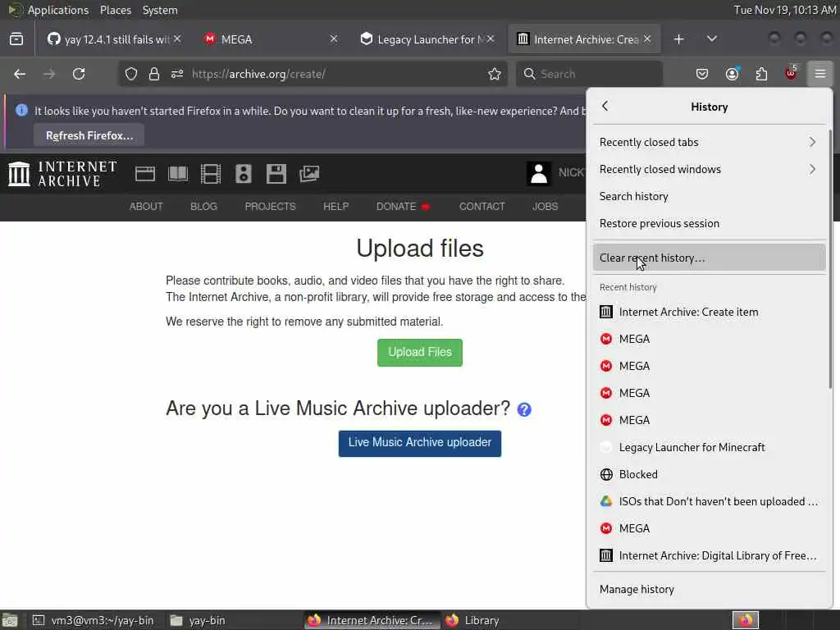Open a new tab with plus
This screenshot has height=630, width=840.
point(678,39)
